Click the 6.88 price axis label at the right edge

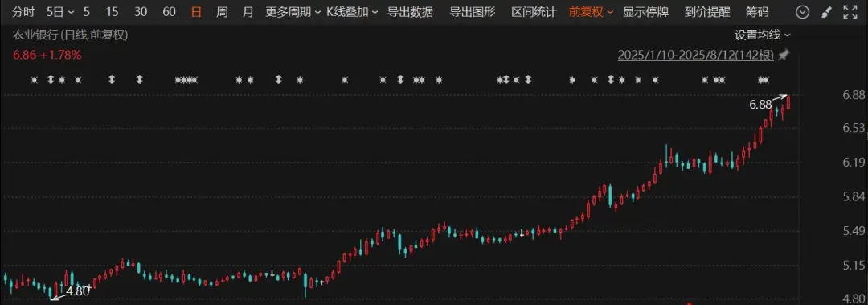pos(853,95)
